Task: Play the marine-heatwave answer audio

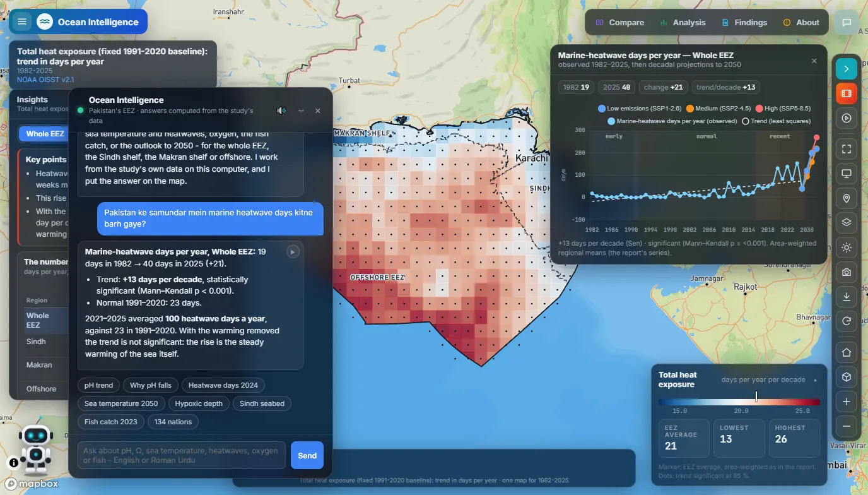Action: point(293,252)
